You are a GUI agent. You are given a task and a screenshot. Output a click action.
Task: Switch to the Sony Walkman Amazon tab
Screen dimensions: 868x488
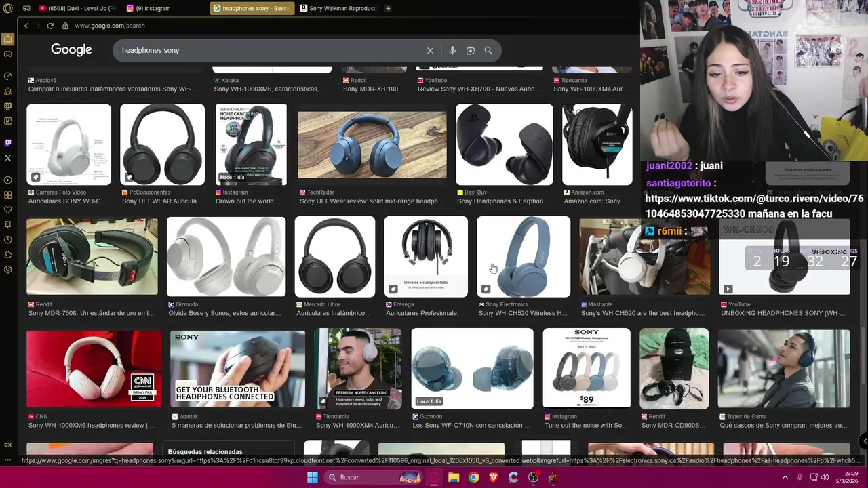(x=338, y=8)
